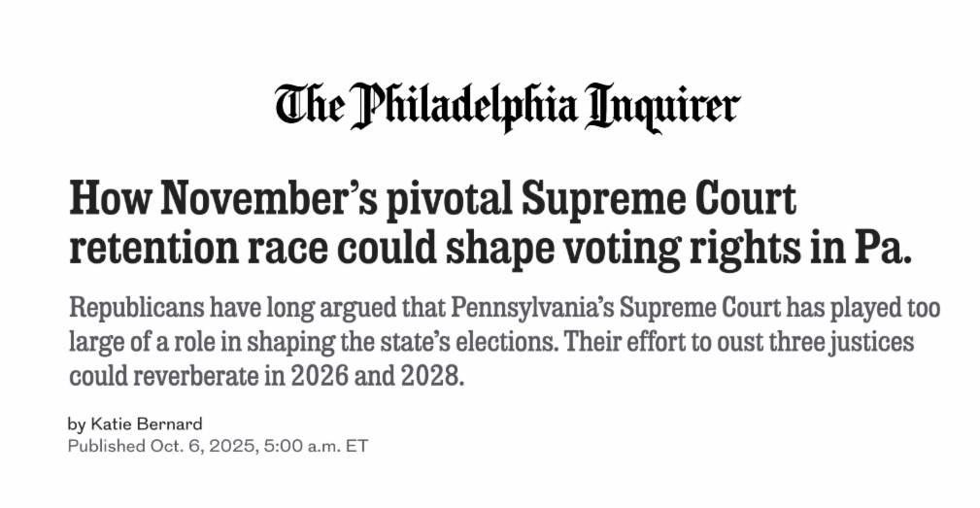This screenshot has width=980, height=508.
Task: Click The Philadelphia Inquirer masthead logo
Action: [x=506, y=106]
